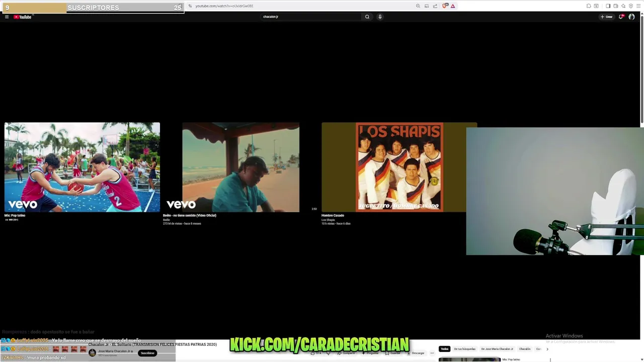Open the browser main menu icon

click(x=638, y=6)
